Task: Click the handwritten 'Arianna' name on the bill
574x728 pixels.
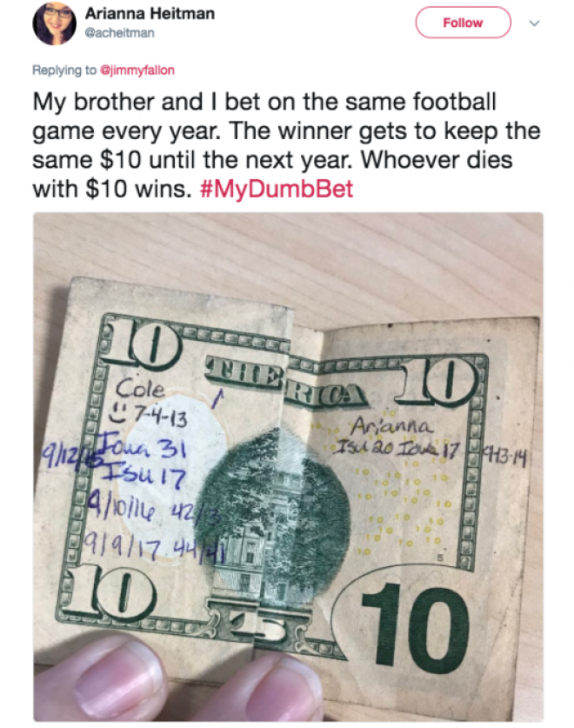Action: pyautogui.click(x=391, y=425)
